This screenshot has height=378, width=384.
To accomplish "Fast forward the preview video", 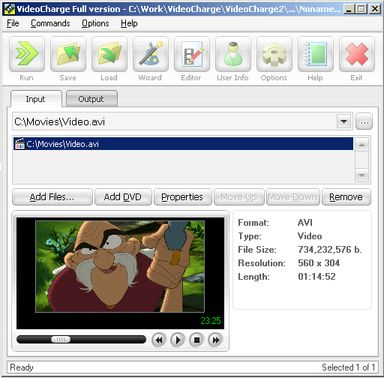I will pos(215,340).
